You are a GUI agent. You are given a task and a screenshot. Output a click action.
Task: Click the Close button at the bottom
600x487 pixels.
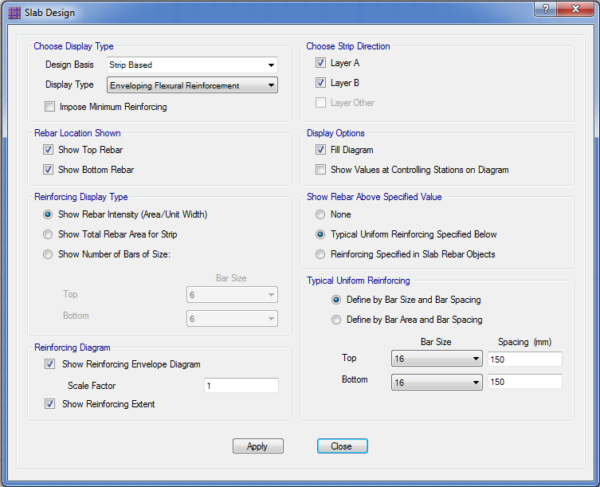342,446
